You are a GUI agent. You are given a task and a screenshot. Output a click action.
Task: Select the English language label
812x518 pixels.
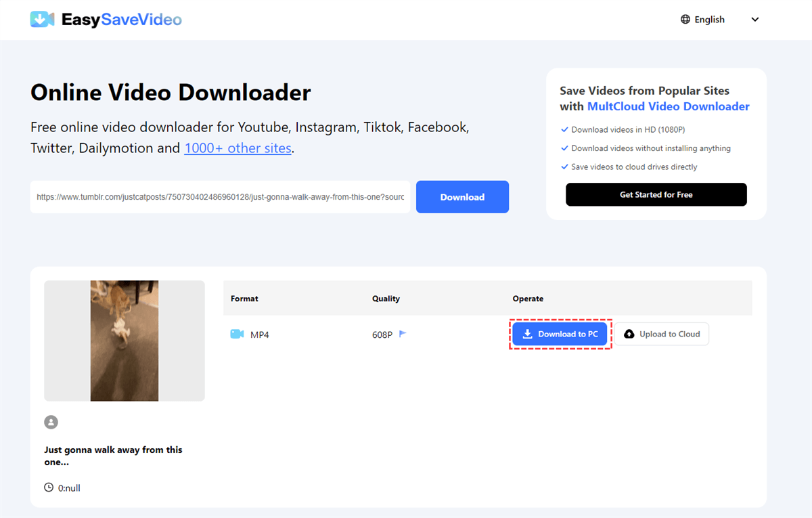coord(709,20)
